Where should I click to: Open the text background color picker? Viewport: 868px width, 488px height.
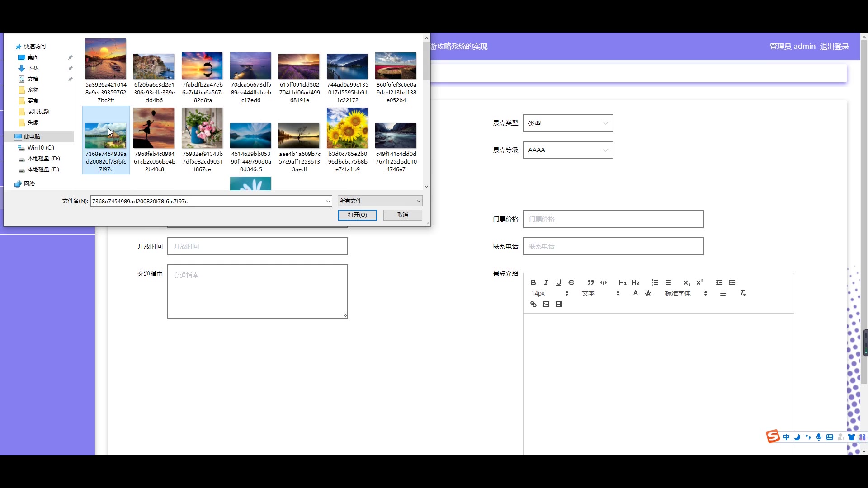pyautogui.click(x=648, y=293)
